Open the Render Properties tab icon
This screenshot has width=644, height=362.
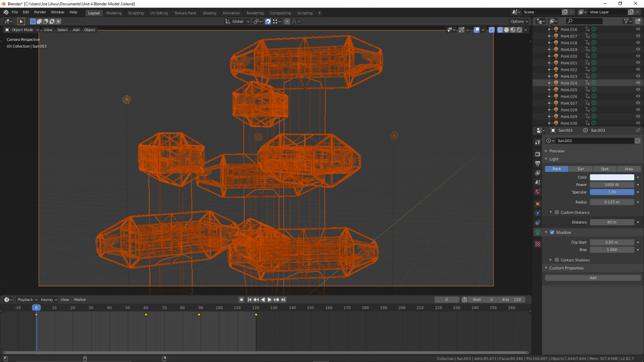(x=538, y=154)
